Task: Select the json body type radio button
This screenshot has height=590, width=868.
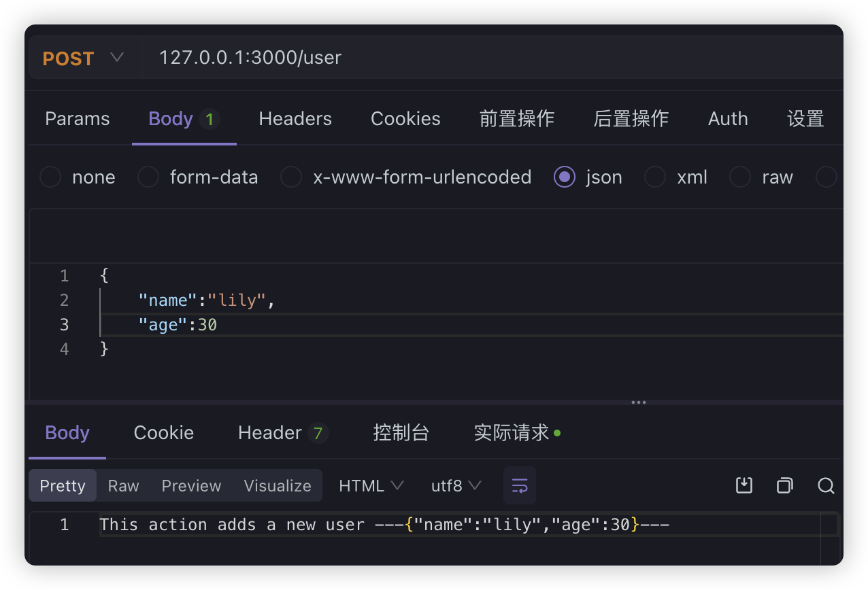Action: pos(565,177)
